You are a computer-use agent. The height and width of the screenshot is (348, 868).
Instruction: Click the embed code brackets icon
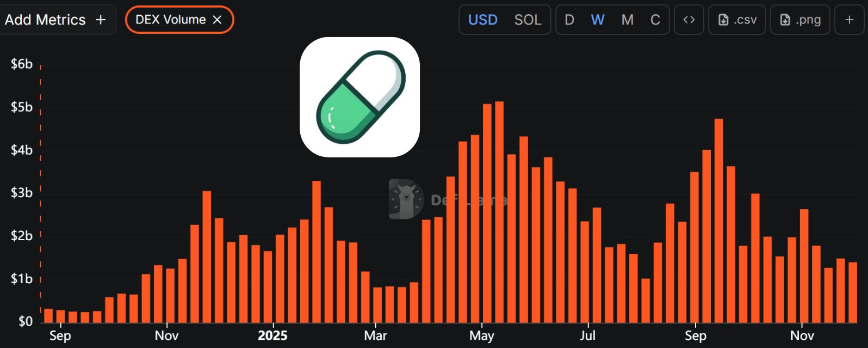(689, 20)
